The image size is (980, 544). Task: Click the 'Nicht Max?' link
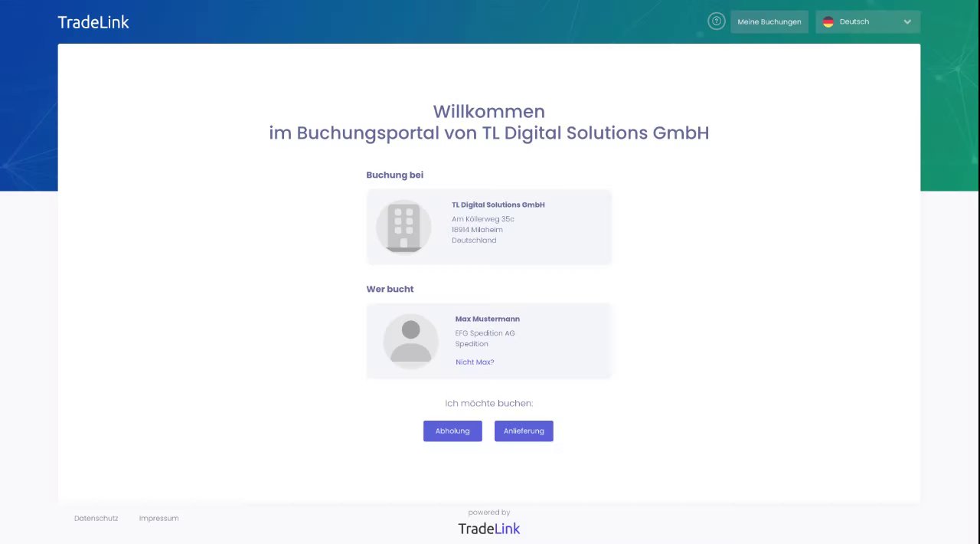tap(475, 362)
